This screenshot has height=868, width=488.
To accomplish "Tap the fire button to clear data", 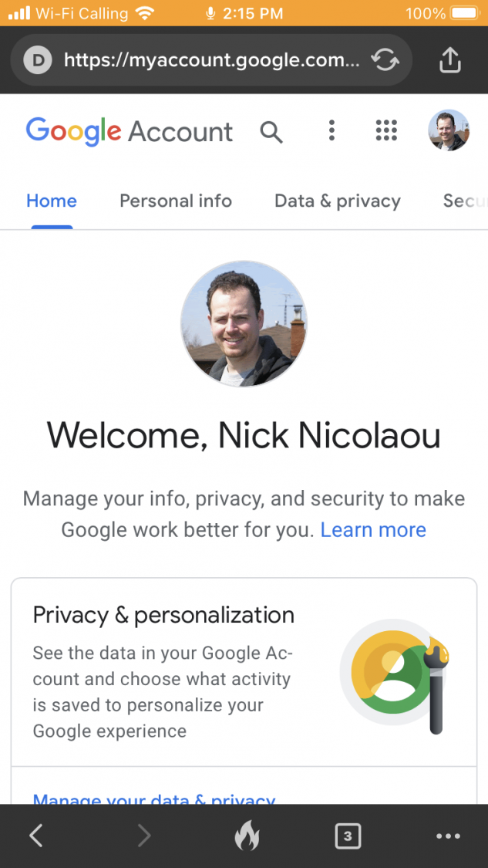I will pyautogui.click(x=247, y=836).
